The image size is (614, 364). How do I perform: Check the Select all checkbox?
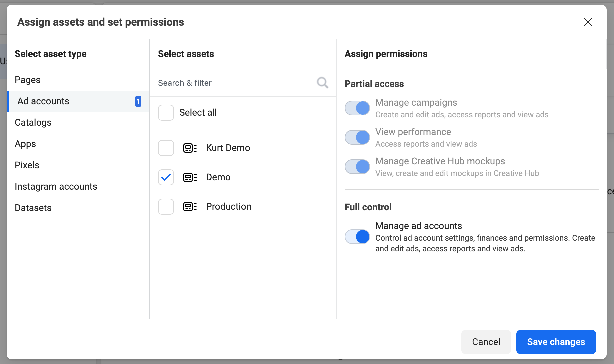click(166, 113)
